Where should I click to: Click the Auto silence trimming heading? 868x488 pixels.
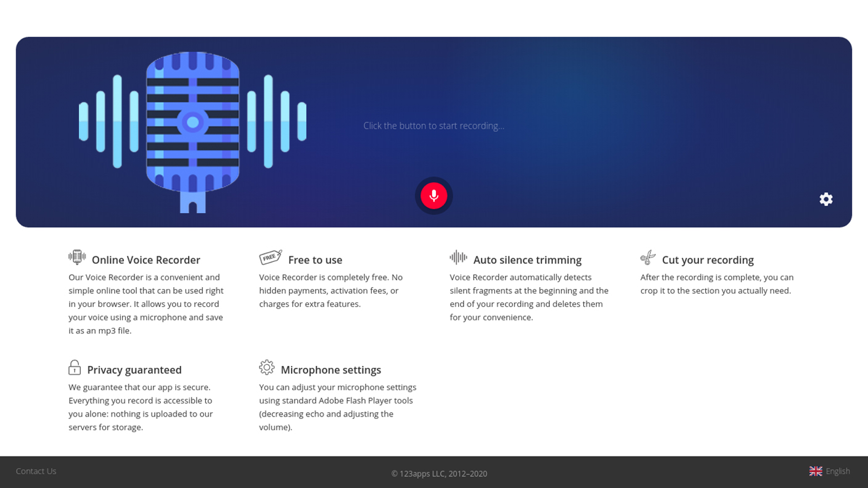point(527,259)
